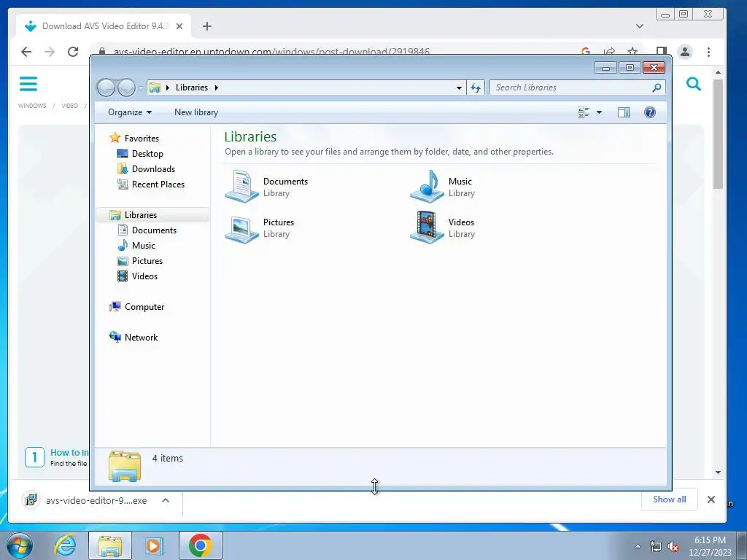Open Videos in the navigation tree
747x560 pixels.
(x=144, y=276)
